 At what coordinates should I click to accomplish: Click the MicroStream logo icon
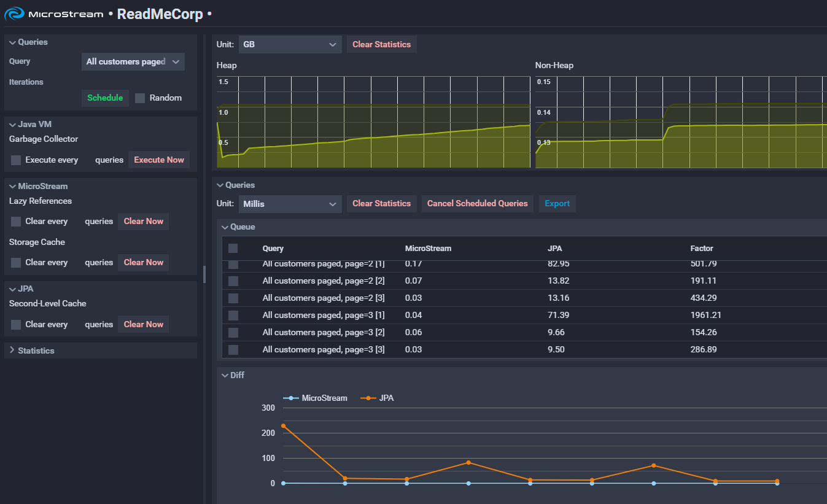pyautogui.click(x=14, y=14)
